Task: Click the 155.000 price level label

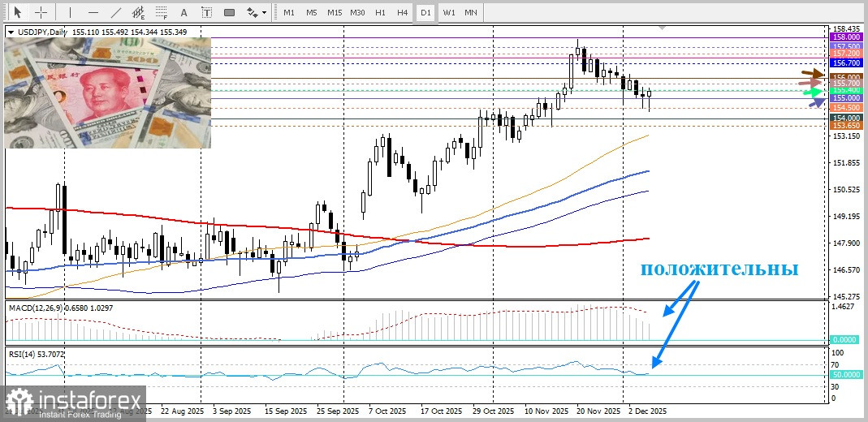Action: [844, 97]
